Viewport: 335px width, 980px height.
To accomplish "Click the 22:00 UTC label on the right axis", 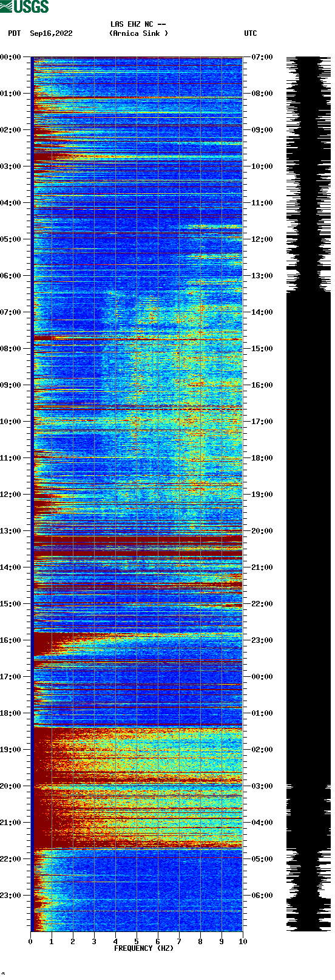I will coord(262,604).
